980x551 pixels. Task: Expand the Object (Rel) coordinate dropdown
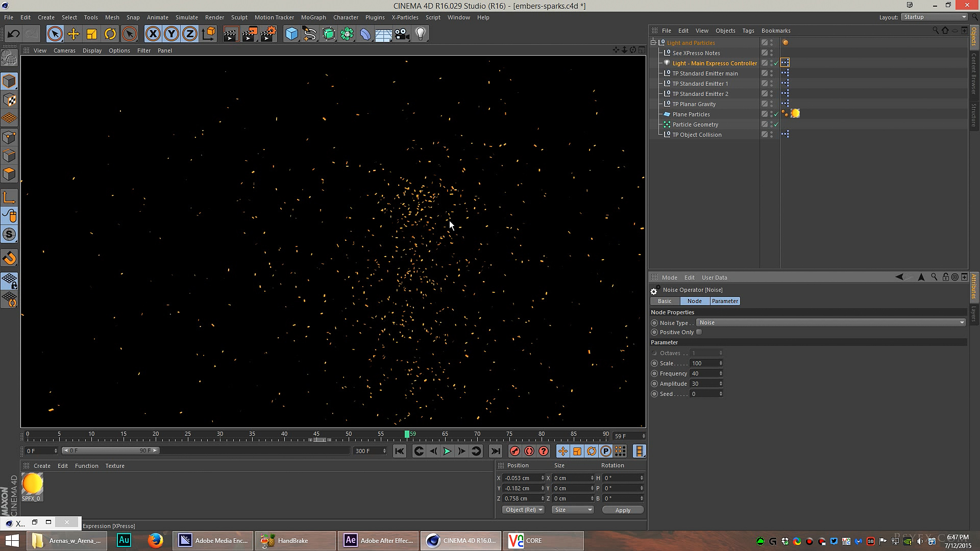point(523,510)
